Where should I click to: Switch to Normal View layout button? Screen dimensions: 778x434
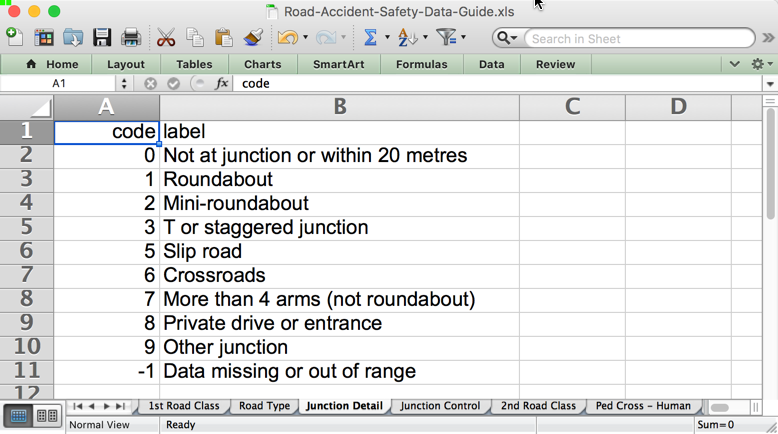(x=19, y=416)
